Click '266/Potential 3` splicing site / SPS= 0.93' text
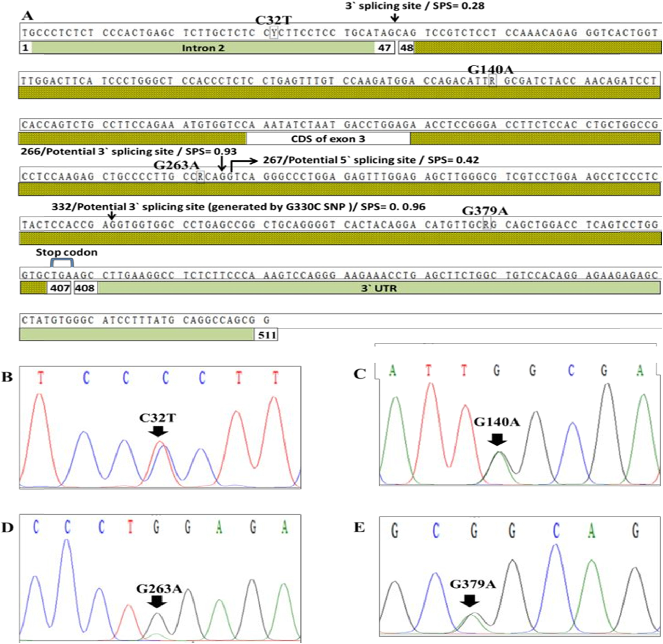This screenshot has width=663, height=644. point(129,151)
